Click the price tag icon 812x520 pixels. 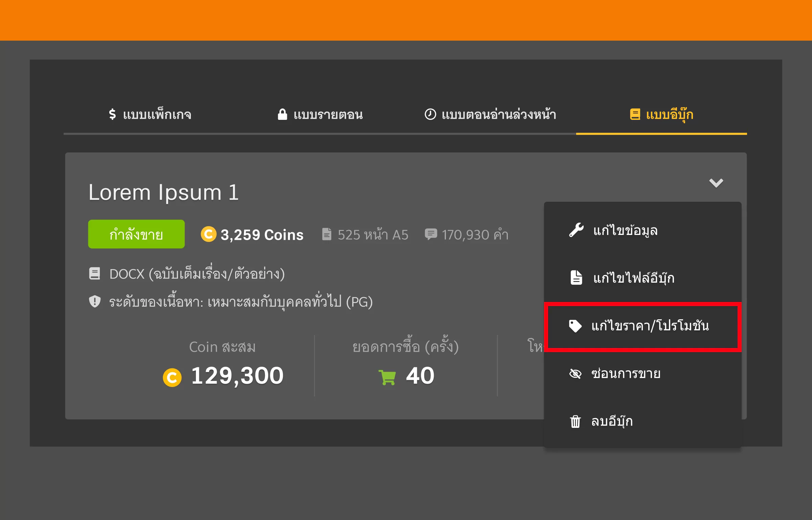click(x=575, y=326)
